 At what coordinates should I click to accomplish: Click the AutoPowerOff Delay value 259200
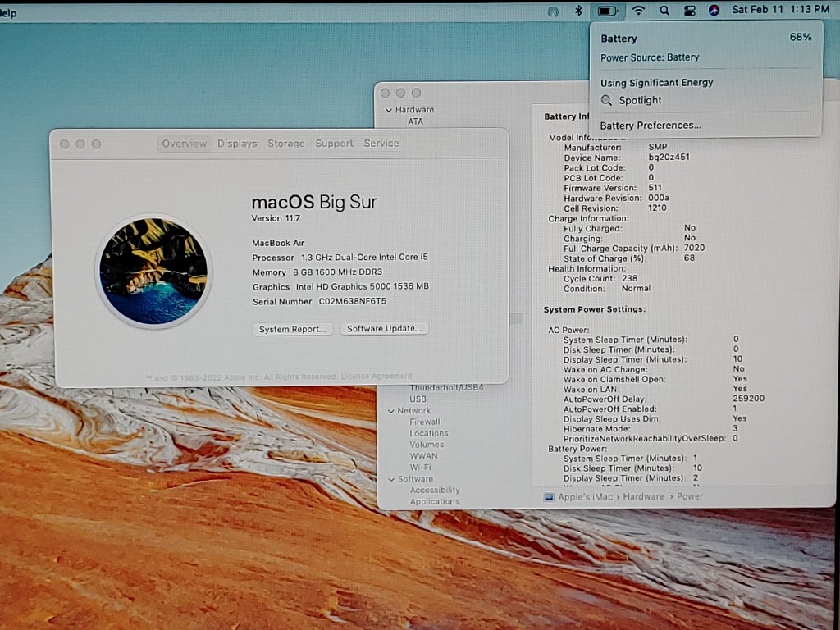748,399
